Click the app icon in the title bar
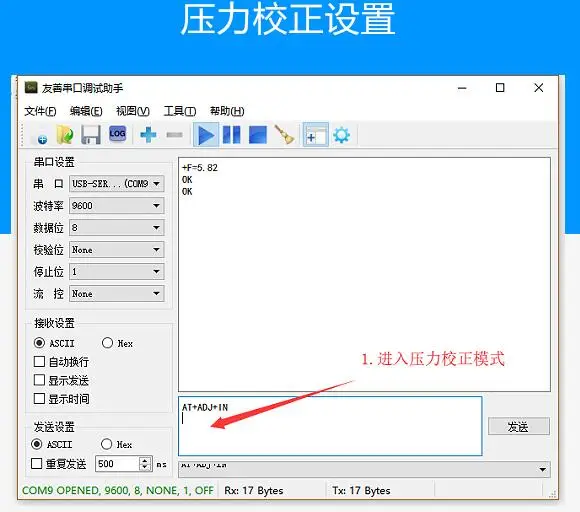Screen dimensions: 580x512 [x=31, y=88]
